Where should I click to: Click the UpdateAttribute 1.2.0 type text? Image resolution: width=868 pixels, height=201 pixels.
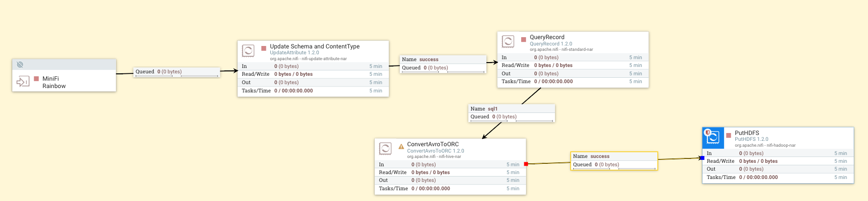pyautogui.click(x=294, y=53)
